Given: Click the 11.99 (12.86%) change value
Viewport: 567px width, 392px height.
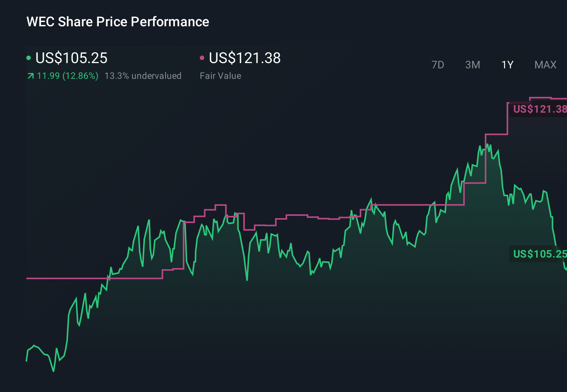Looking at the screenshot, I should tap(67, 76).
